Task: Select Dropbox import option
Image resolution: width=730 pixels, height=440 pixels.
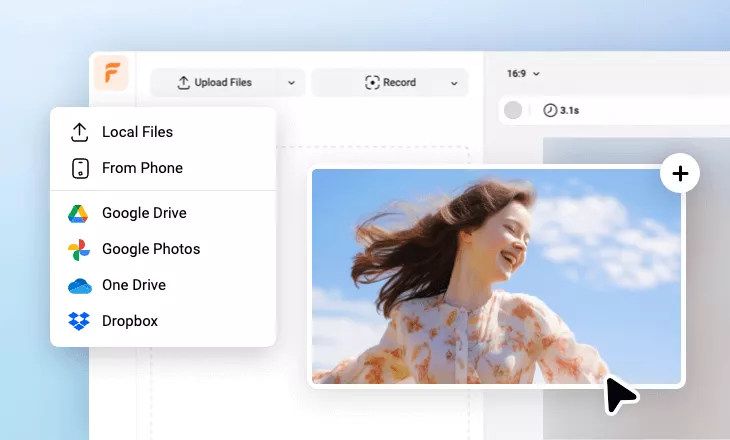Action: pos(163,321)
